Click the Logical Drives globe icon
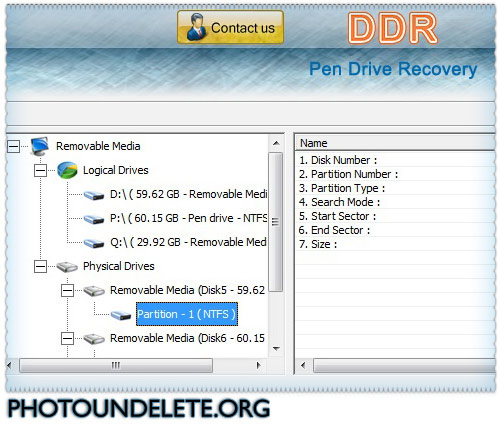The height and width of the screenshot is (425, 500). tap(67, 170)
